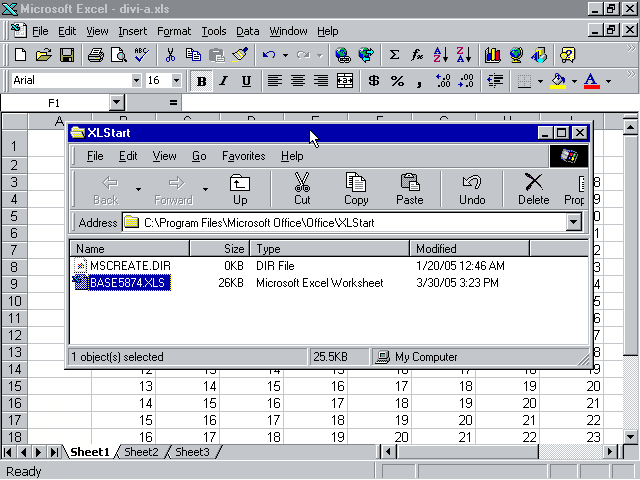
Task: Toggle Bold formatting button
Action: tap(201, 81)
